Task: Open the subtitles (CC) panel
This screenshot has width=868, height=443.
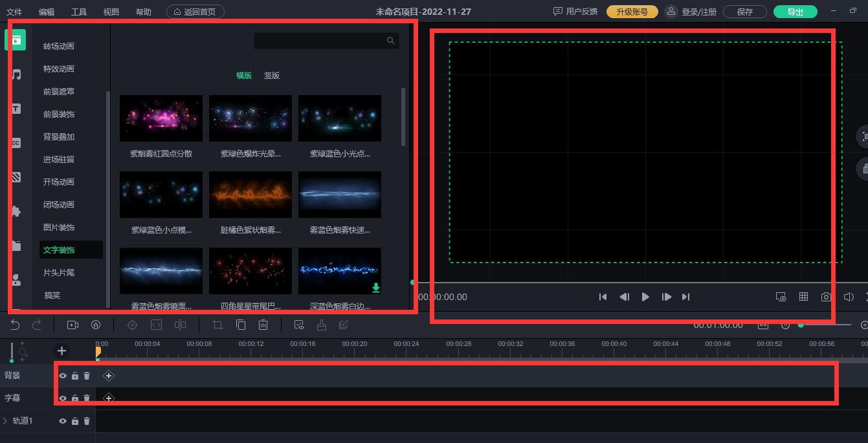Action: pos(15,143)
